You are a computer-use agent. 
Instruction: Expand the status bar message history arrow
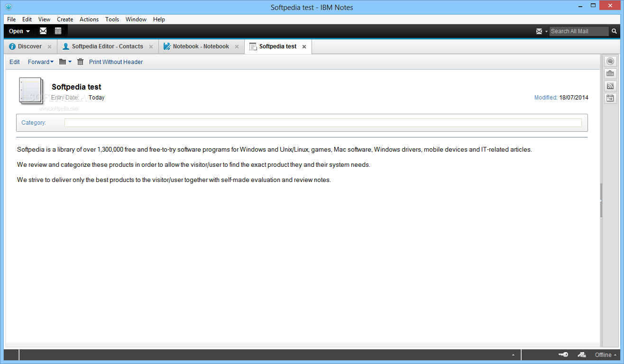513,355
